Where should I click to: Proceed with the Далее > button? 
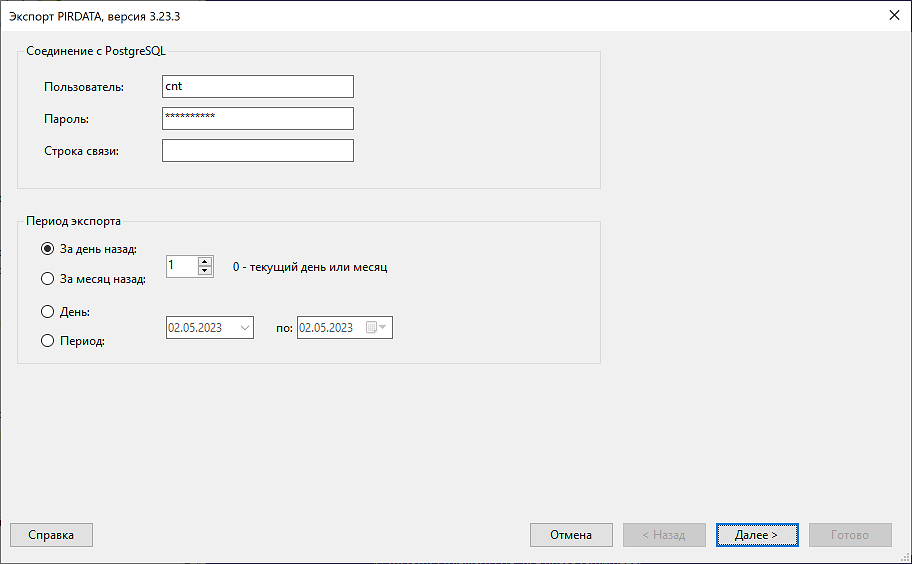click(x=757, y=535)
